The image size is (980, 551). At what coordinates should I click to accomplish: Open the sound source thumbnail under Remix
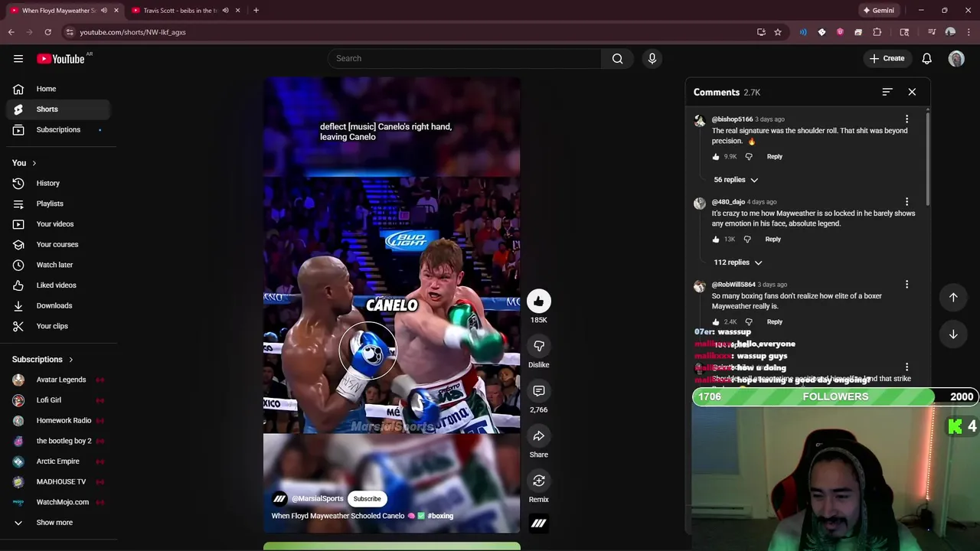tap(539, 523)
